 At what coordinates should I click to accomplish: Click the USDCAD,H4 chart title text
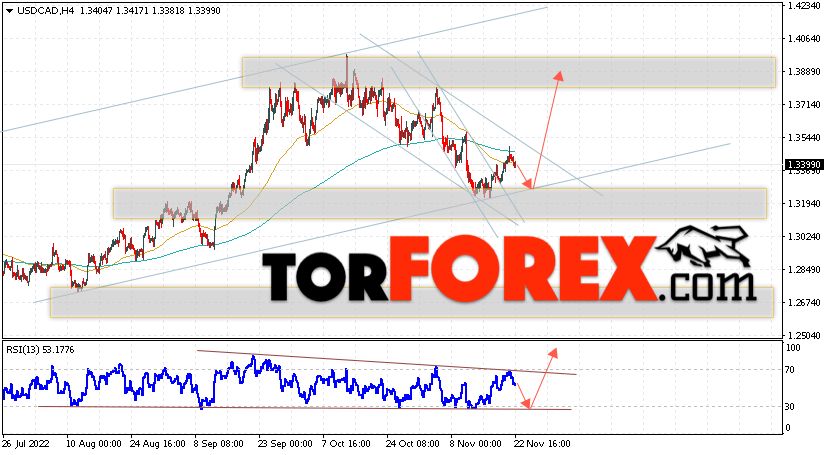pyautogui.click(x=45, y=11)
